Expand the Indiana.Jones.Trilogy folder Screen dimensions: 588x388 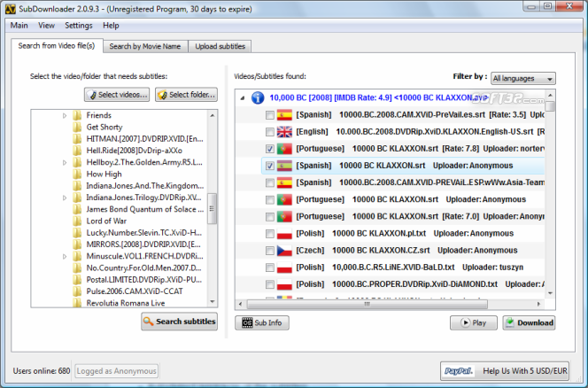tap(65, 198)
